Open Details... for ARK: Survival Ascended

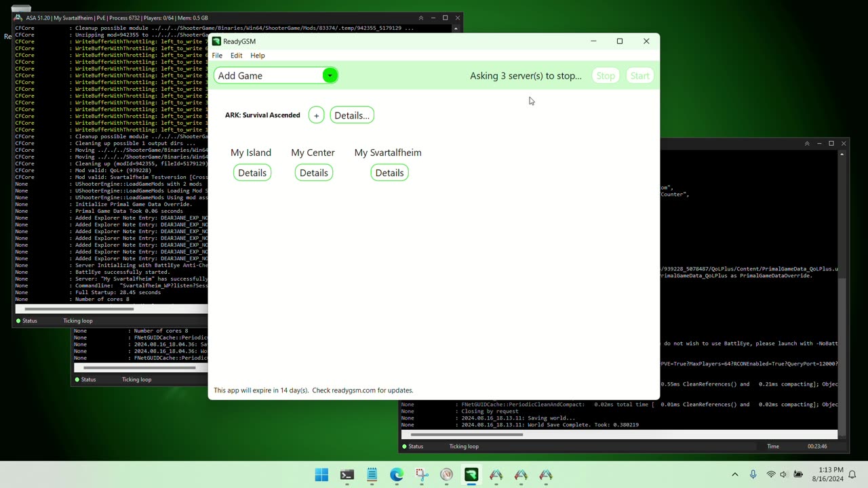(352, 115)
